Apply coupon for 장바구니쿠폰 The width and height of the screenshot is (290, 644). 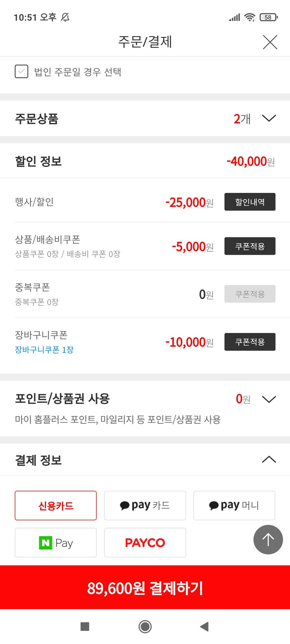pyautogui.click(x=250, y=342)
